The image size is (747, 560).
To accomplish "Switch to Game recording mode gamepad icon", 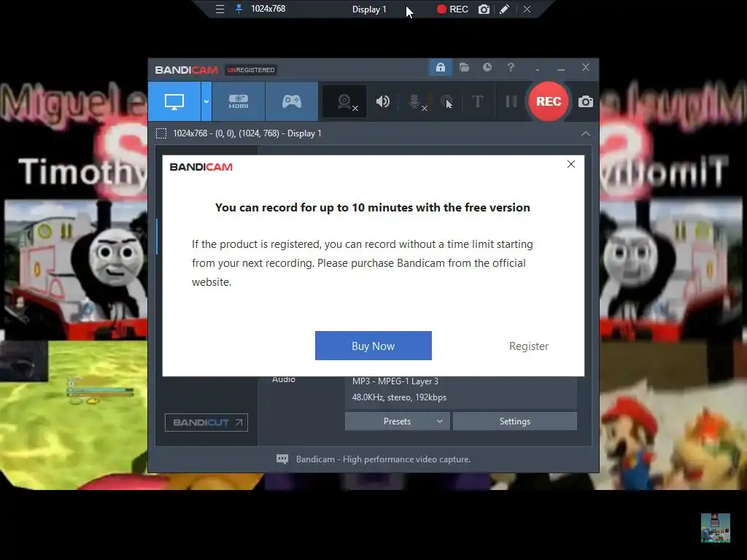I will pyautogui.click(x=292, y=101).
